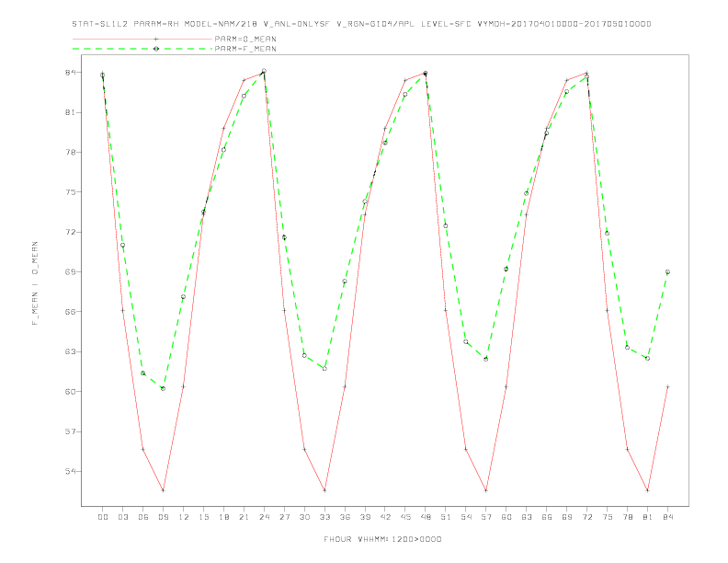Select green F_MEAN circle marker at hour 75
Screen dimensions: 728x563
click(x=608, y=233)
